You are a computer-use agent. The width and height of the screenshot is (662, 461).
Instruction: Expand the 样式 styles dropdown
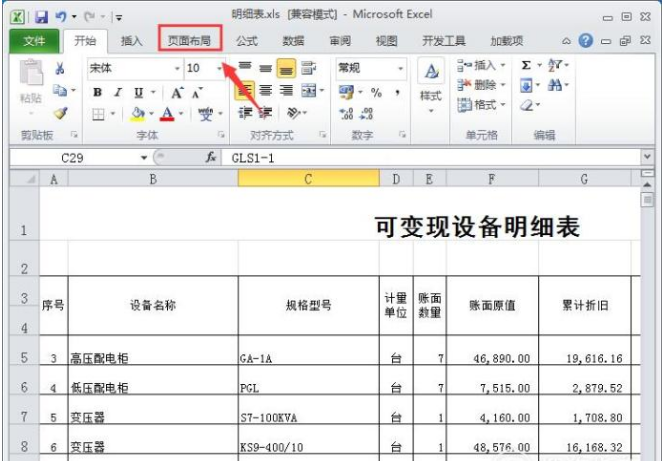click(431, 111)
